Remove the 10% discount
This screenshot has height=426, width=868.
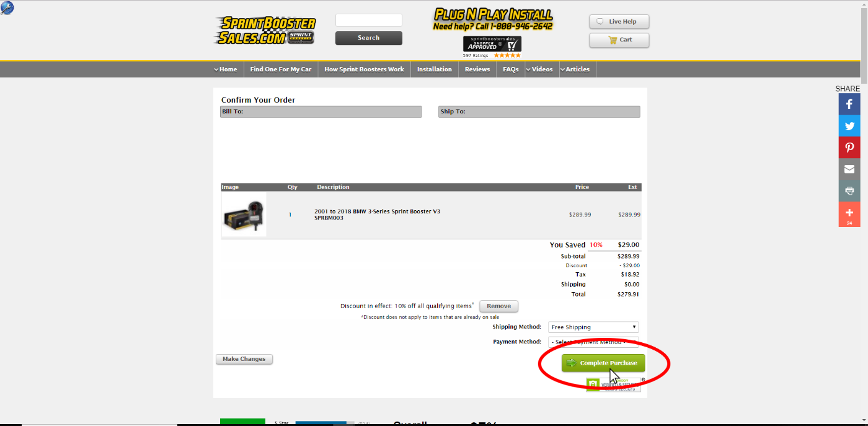point(498,306)
